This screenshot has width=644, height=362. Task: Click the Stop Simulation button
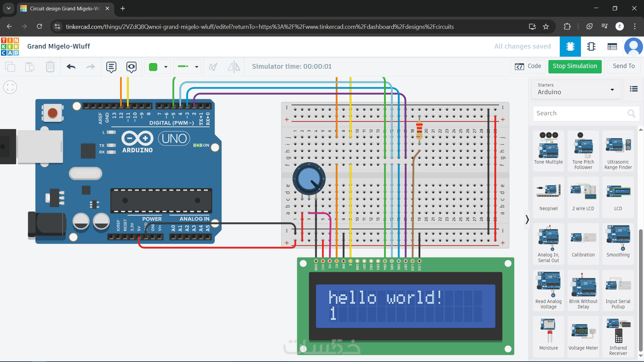(x=575, y=66)
